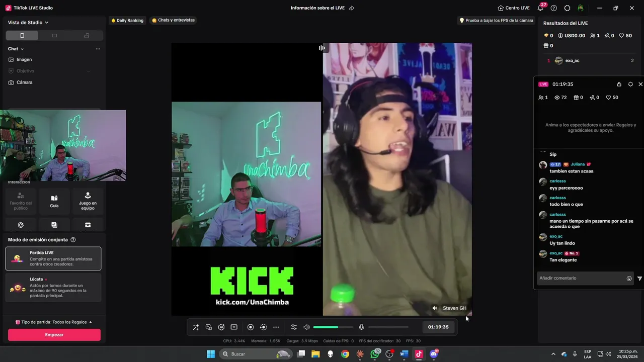Open Word from the taskbar

pyautogui.click(x=404, y=354)
